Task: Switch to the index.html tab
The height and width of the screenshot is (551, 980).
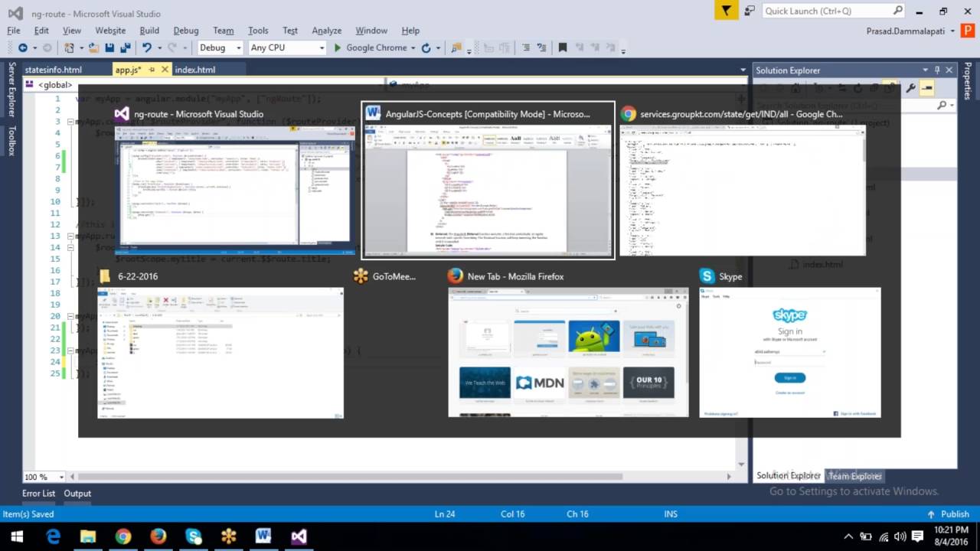Action: coord(194,70)
